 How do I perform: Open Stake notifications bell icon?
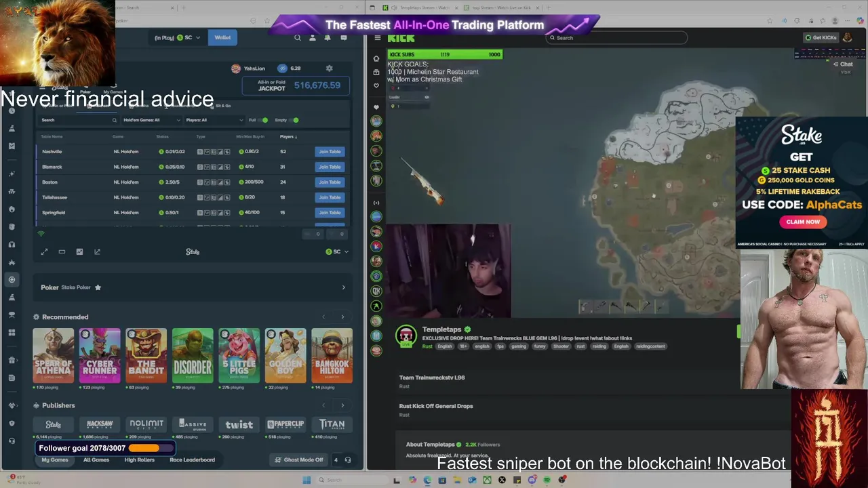click(328, 38)
